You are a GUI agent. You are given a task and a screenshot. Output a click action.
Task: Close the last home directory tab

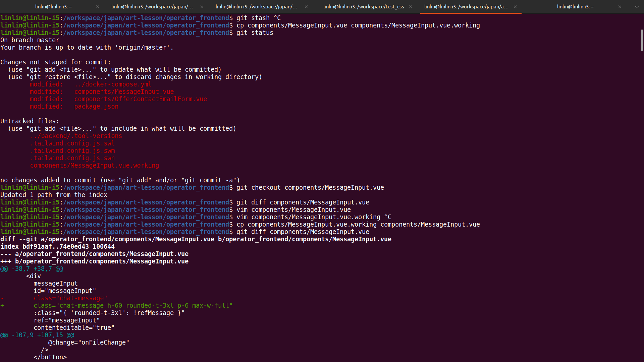pyautogui.click(x=620, y=7)
